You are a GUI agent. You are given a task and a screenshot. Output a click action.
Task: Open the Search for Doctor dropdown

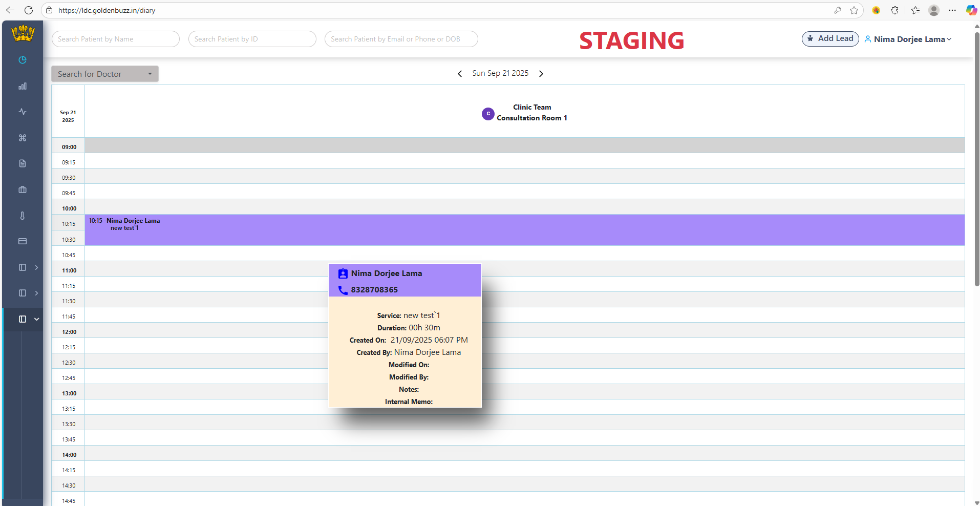tap(105, 74)
